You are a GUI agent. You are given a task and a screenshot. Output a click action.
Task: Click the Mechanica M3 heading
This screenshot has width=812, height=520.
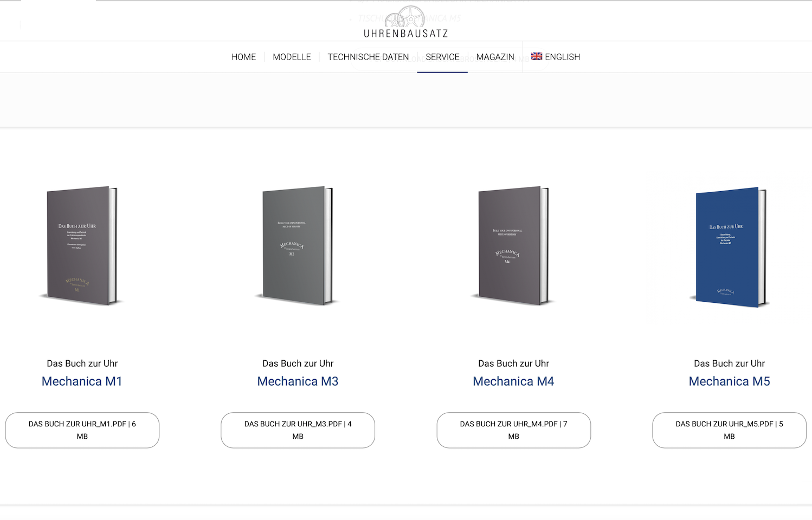[x=298, y=381]
